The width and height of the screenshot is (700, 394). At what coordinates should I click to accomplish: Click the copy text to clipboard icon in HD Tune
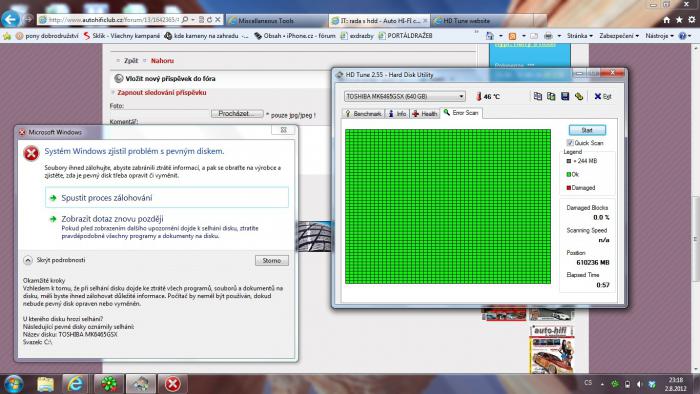click(x=538, y=96)
